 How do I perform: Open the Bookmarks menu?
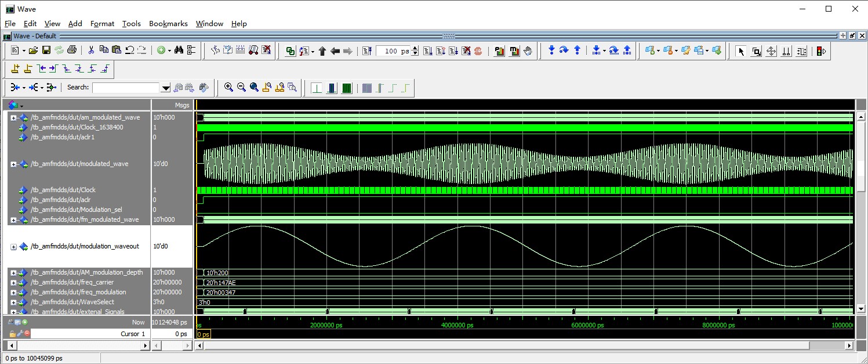click(168, 24)
